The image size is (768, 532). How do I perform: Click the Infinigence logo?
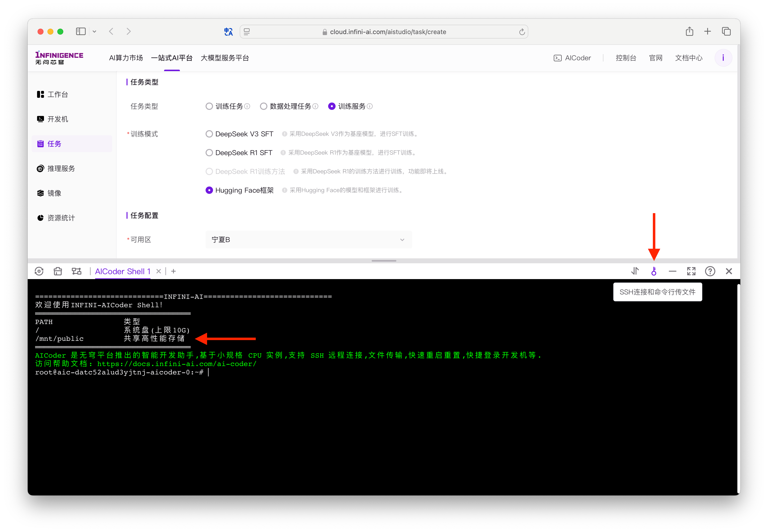(x=59, y=58)
